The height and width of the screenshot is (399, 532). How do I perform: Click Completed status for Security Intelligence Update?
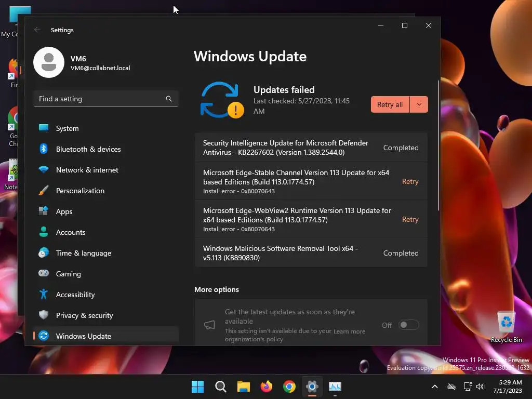401,148
